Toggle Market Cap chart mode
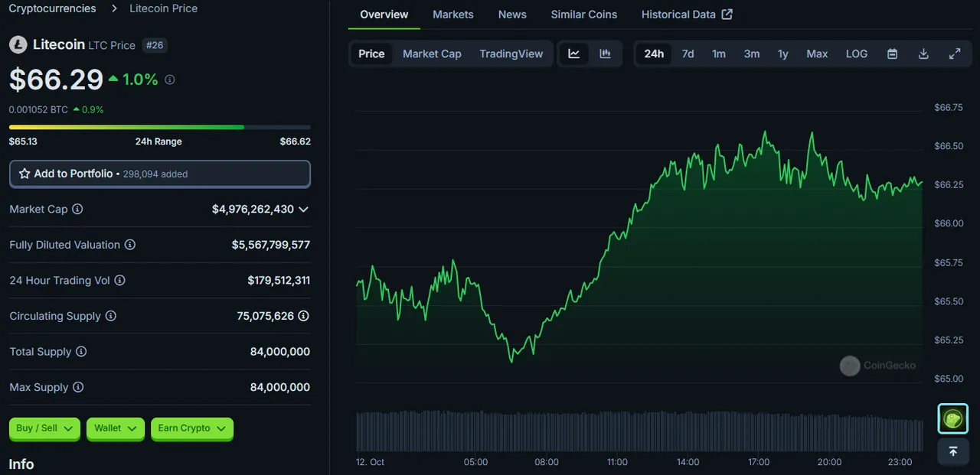980x475 pixels. pos(432,54)
